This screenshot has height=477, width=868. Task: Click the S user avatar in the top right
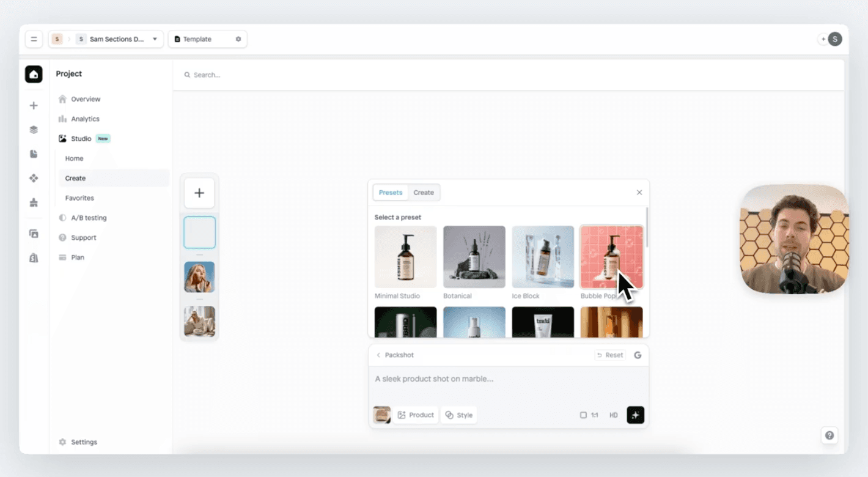(835, 39)
